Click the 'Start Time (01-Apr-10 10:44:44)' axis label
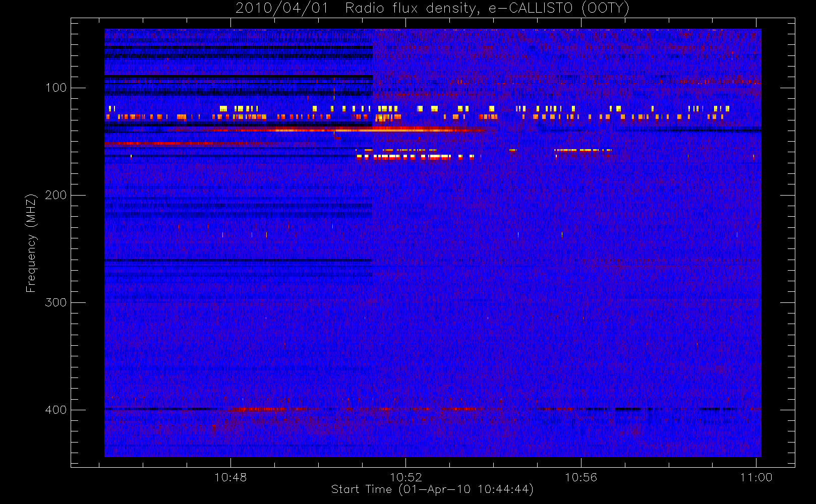The height and width of the screenshot is (504, 816). coord(432,489)
